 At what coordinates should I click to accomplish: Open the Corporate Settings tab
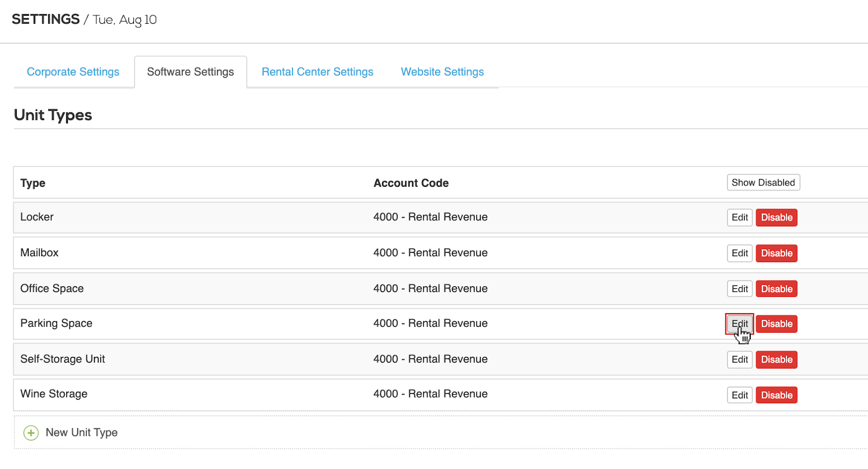point(73,72)
